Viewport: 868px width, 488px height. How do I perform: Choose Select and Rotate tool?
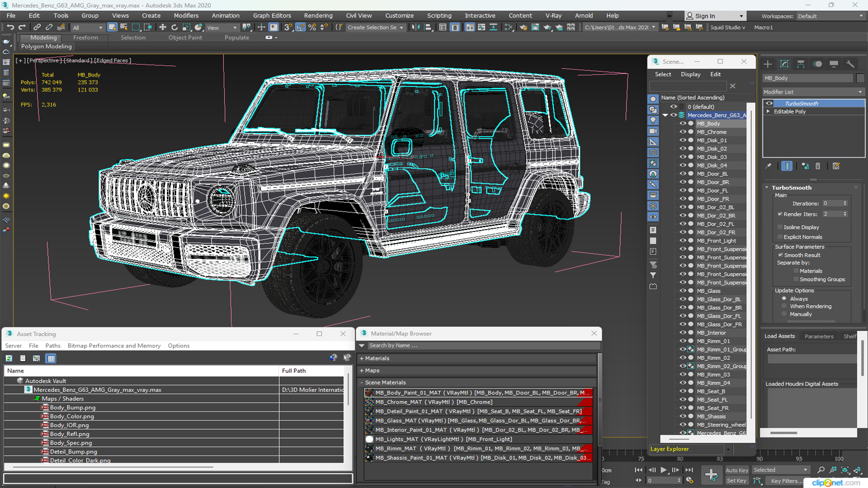(x=175, y=28)
